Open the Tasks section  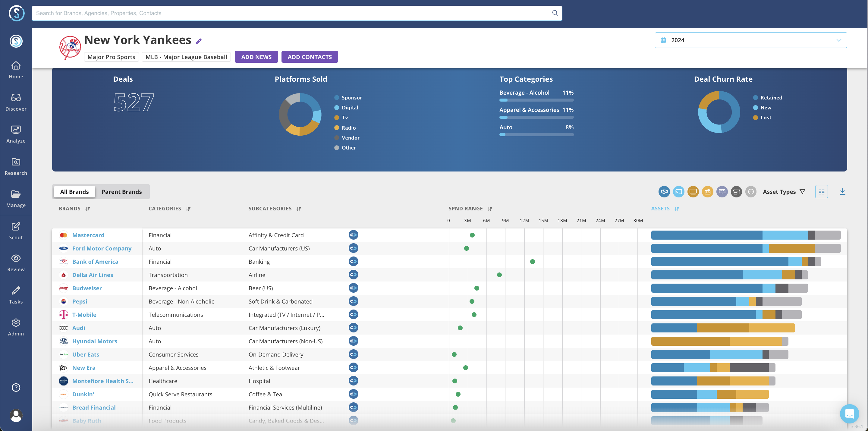pos(16,295)
